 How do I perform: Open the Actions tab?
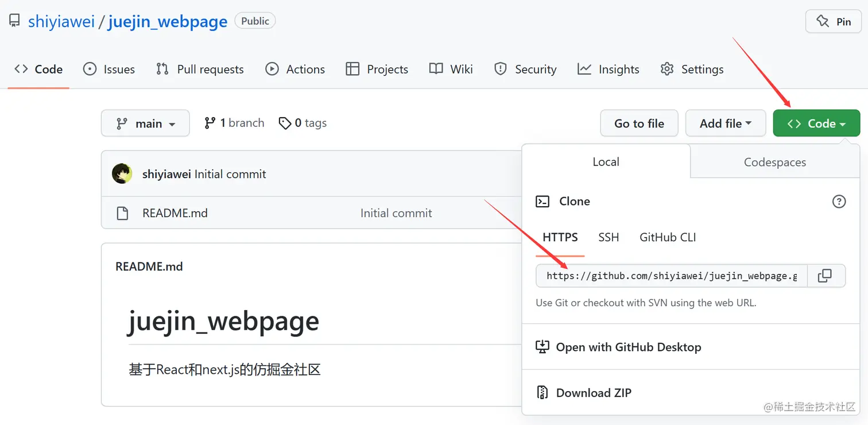click(x=295, y=69)
